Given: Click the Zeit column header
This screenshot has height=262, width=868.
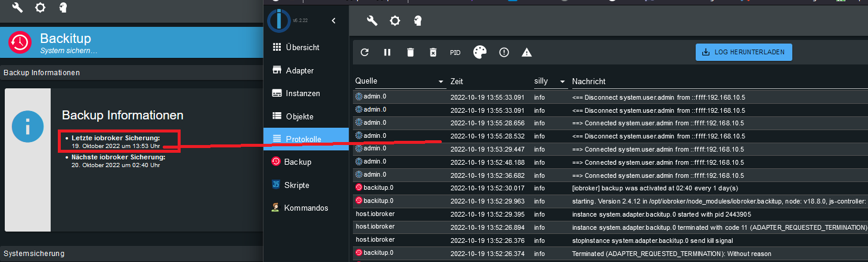Looking at the screenshot, I should point(457,81).
